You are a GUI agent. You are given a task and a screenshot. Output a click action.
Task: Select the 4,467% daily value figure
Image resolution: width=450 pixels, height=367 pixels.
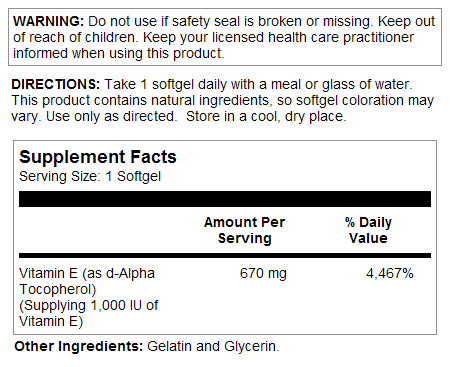coord(390,273)
